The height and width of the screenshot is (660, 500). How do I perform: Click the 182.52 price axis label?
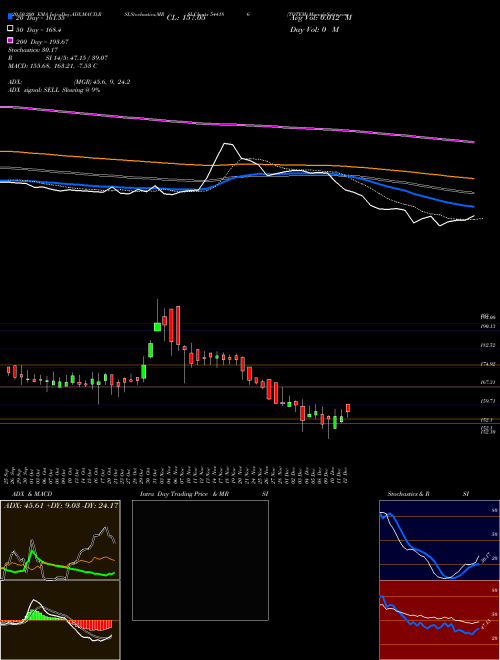point(488,345)
